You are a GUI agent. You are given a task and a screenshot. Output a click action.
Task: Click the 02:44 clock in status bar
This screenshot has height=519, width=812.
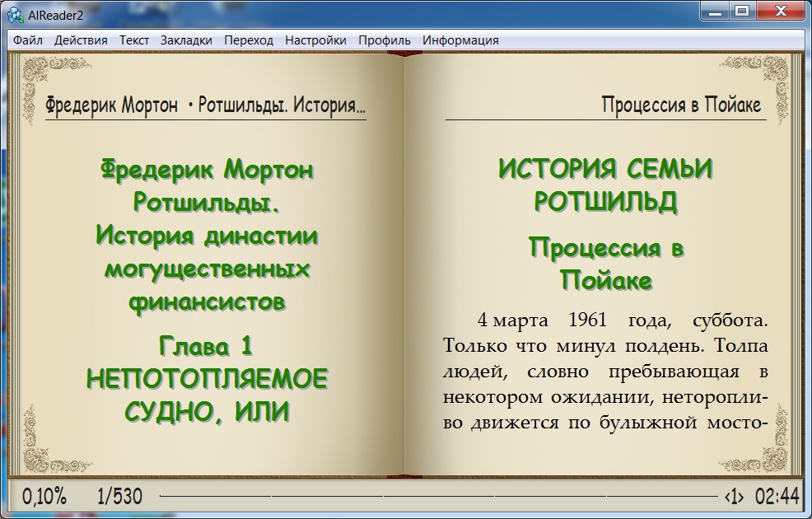(x=777, y=496)
